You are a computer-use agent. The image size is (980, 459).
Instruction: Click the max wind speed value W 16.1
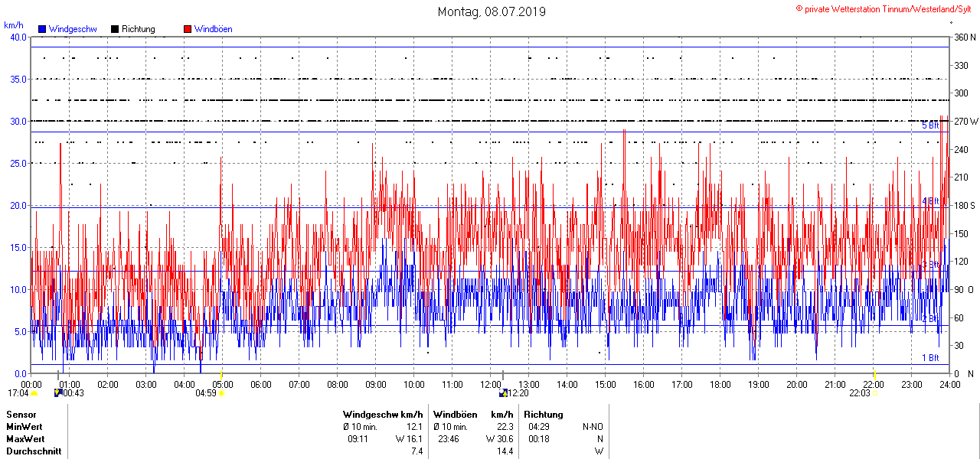[x=410, y=439]
